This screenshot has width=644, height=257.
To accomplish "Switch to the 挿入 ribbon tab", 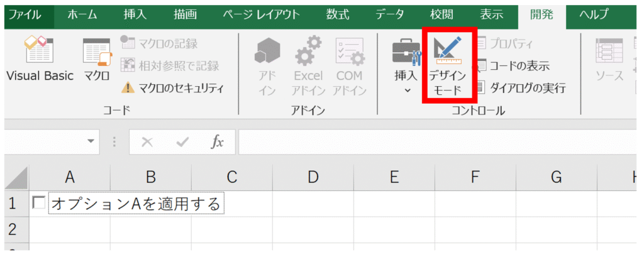I will coord(135,15).
